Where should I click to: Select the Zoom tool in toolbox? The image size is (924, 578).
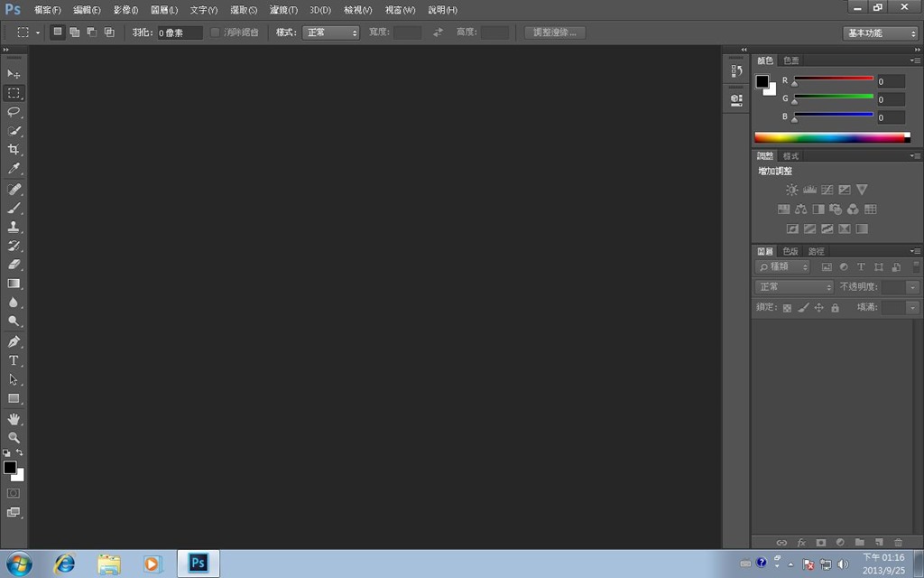[14, 438]
